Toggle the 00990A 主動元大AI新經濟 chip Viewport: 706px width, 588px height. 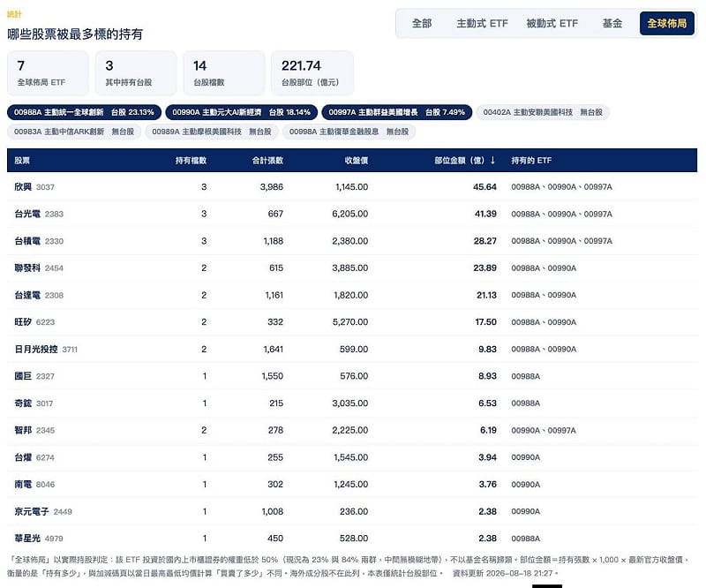(x=241, y=112)
